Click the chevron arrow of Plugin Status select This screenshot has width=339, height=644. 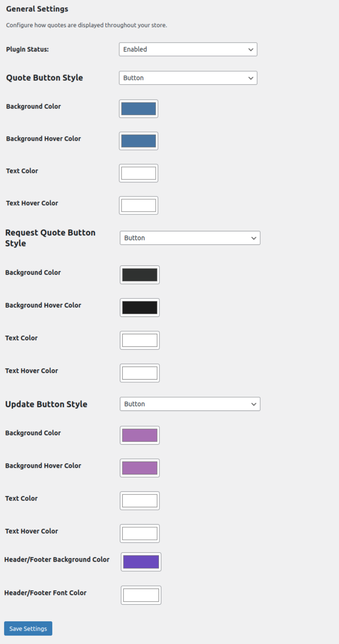[x=251, y=50]
